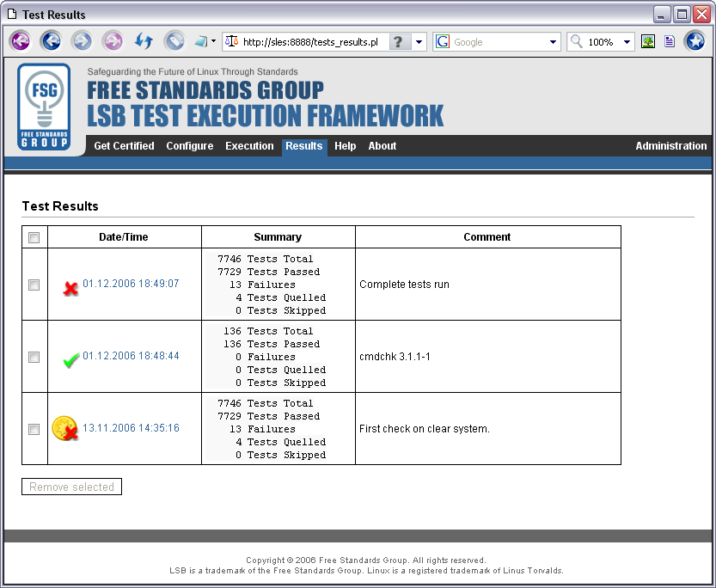Click '136 Tests Passed' summary line
Image resolution: width=716 pixels, height=588 pixels.
[x=272, y=344]
